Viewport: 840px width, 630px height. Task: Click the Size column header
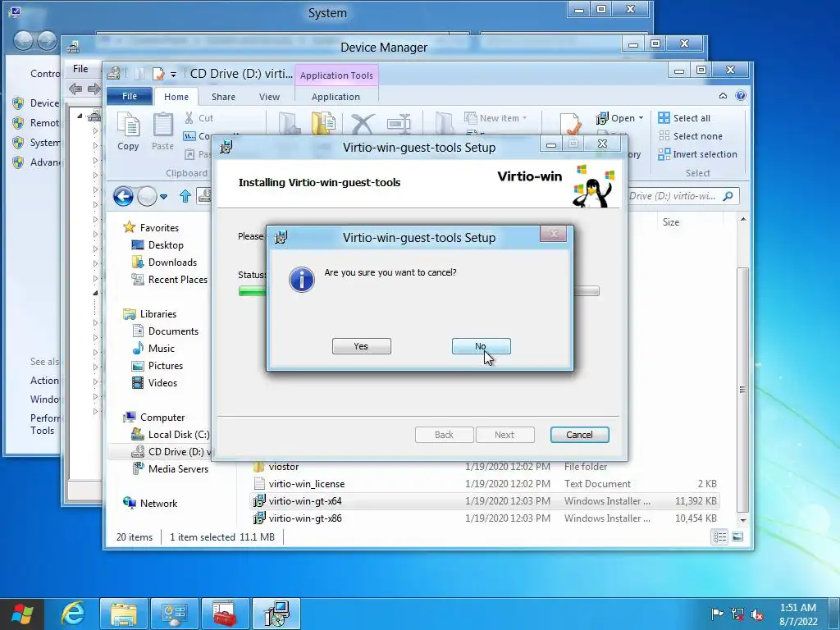[671, 221]
